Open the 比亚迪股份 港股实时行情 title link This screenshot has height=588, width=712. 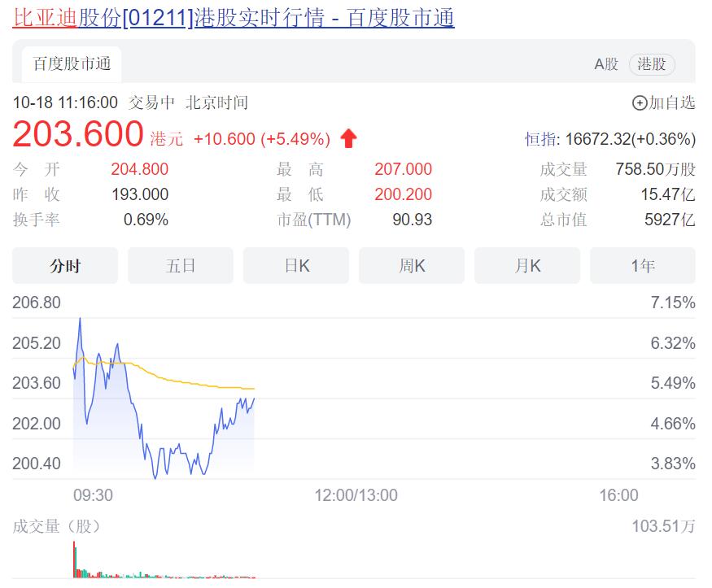(x=234, y=18)
